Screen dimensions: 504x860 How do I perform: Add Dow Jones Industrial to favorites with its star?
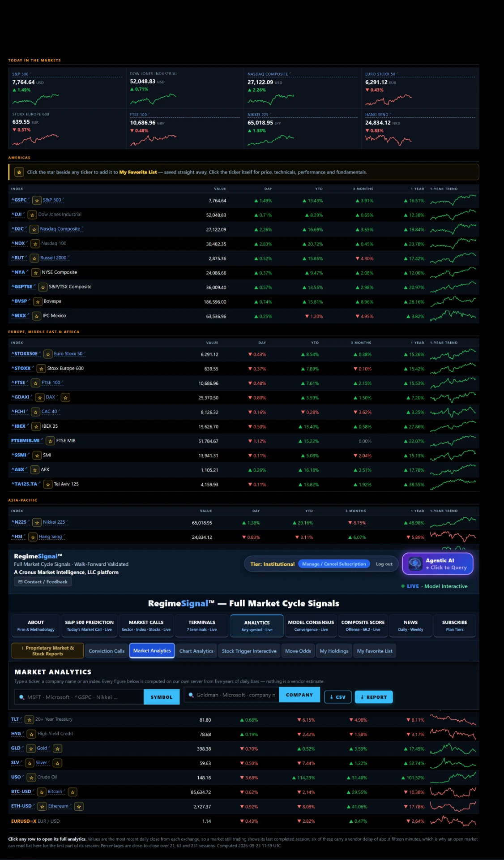[x=32, y=215]
